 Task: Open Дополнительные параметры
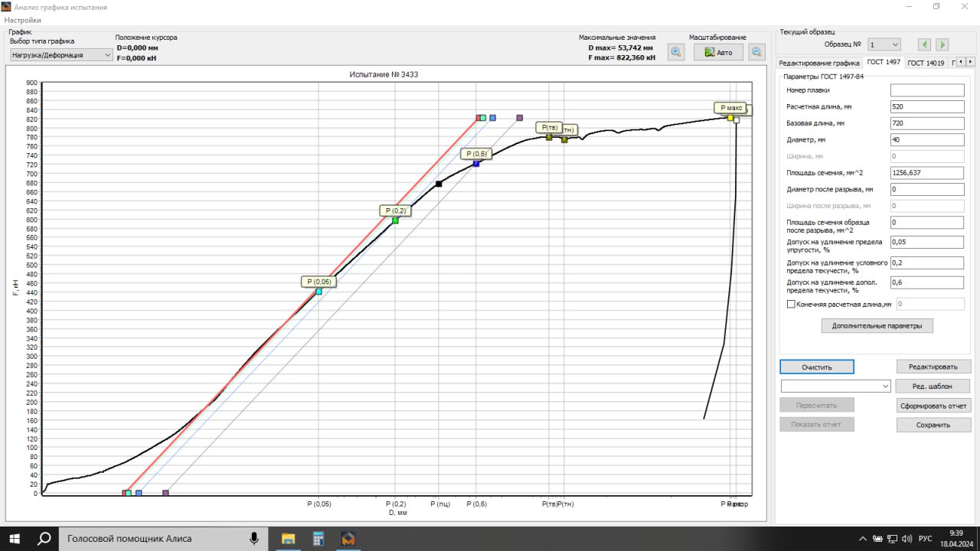877,325
